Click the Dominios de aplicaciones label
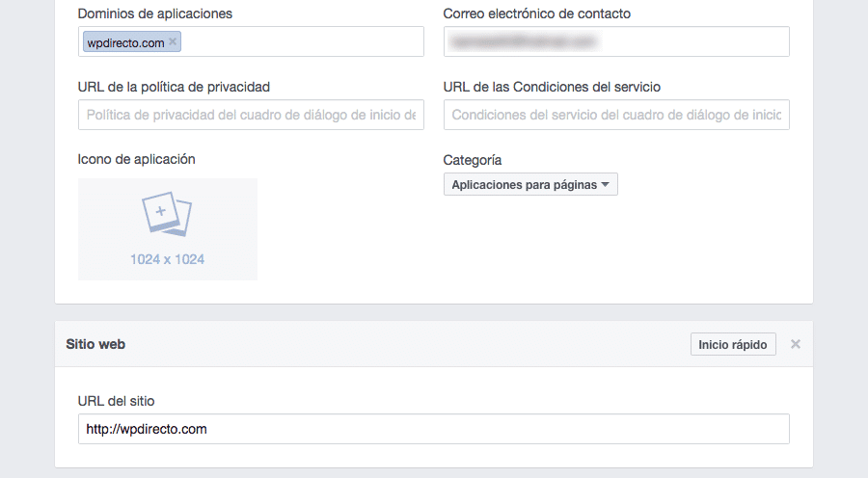868x478 pixels. (154, 13)
